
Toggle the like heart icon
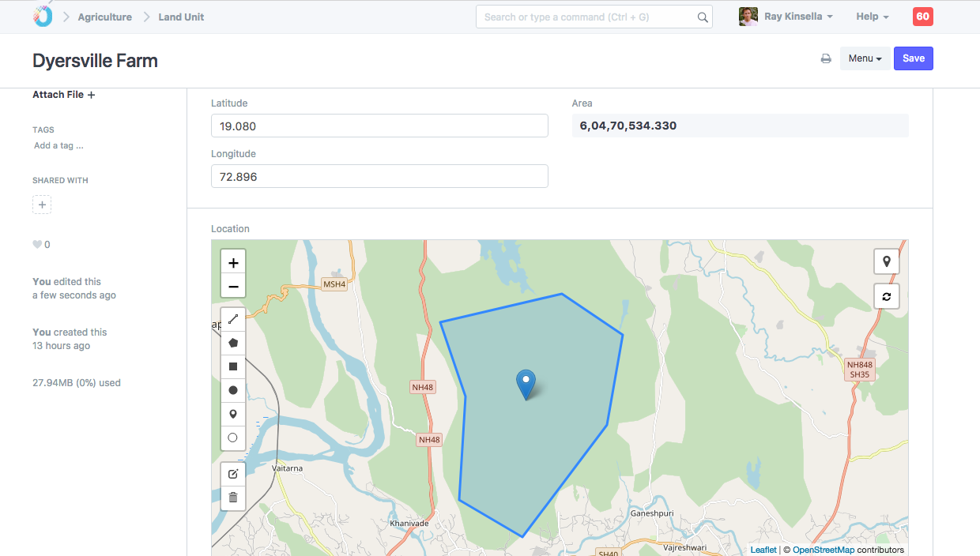[x=37, y=245]
